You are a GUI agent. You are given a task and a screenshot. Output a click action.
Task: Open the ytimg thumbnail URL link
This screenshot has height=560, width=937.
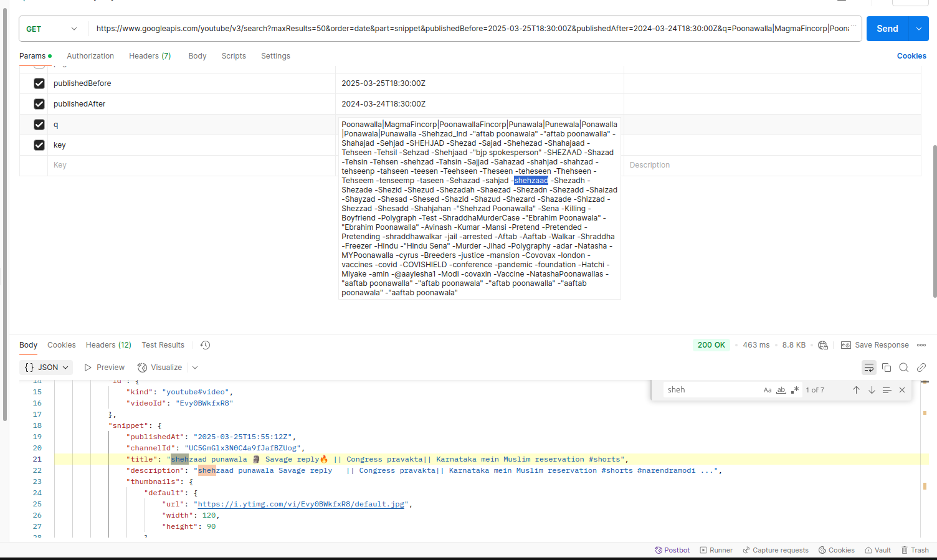click(301, 505)
